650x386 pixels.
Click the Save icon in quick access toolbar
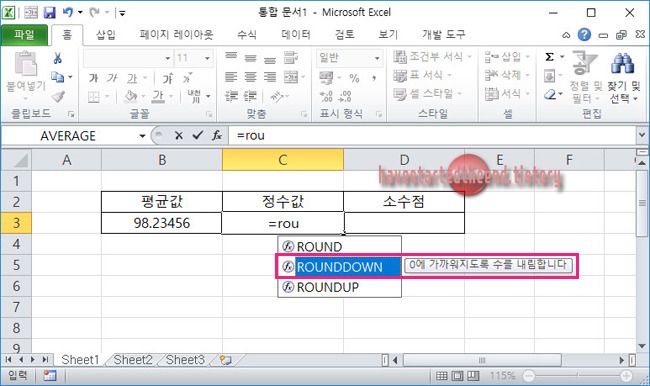pyautogui.click(x=49, y=13)
